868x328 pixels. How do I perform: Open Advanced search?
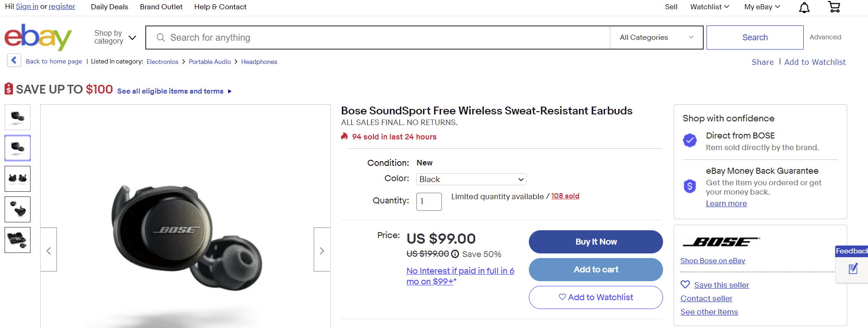coord(825,37)
